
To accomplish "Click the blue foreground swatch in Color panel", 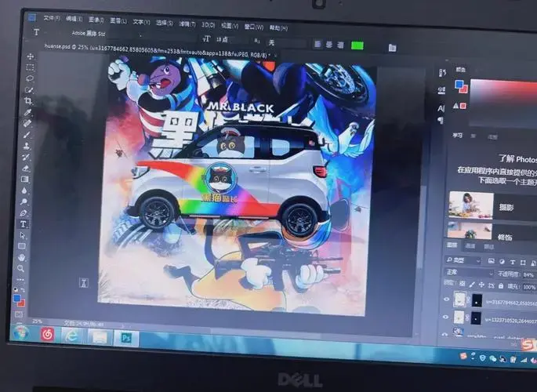I will pos(459,84).
